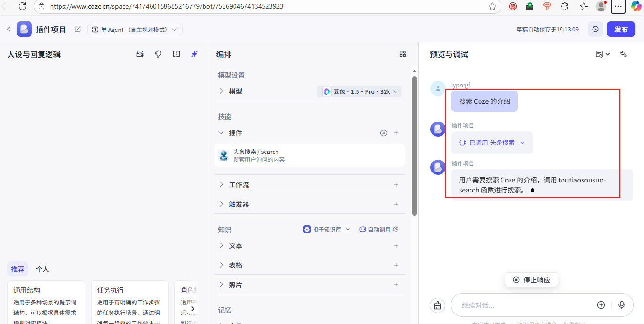
Task: Click the green shield extension icon
Action: click(530, 6)
